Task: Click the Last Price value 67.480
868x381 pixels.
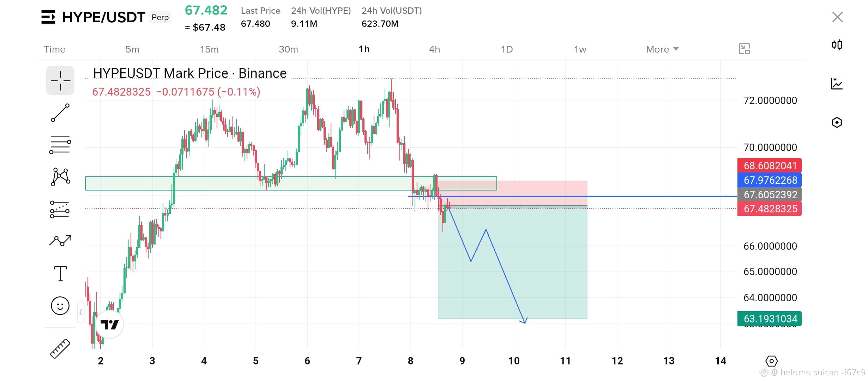Action: coord(255,24)
